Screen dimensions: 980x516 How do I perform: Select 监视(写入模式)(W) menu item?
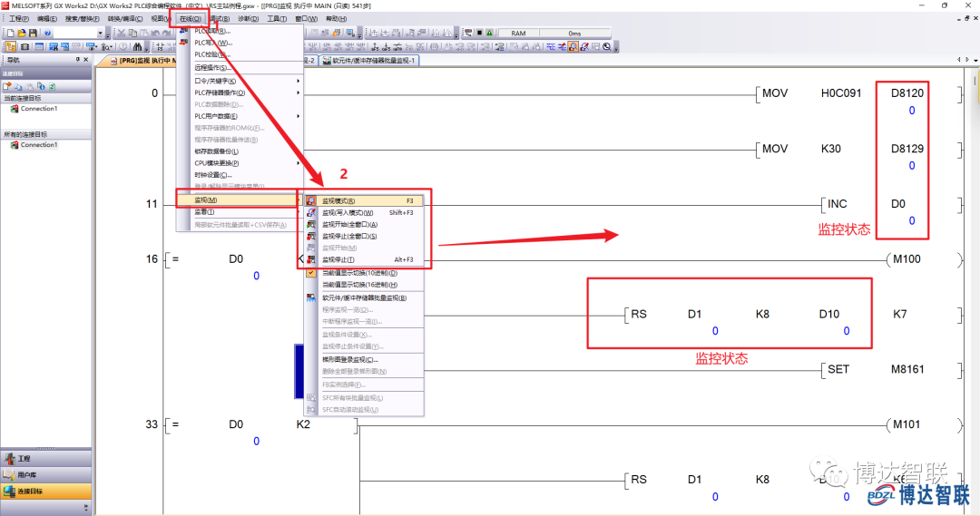point(363,212)
